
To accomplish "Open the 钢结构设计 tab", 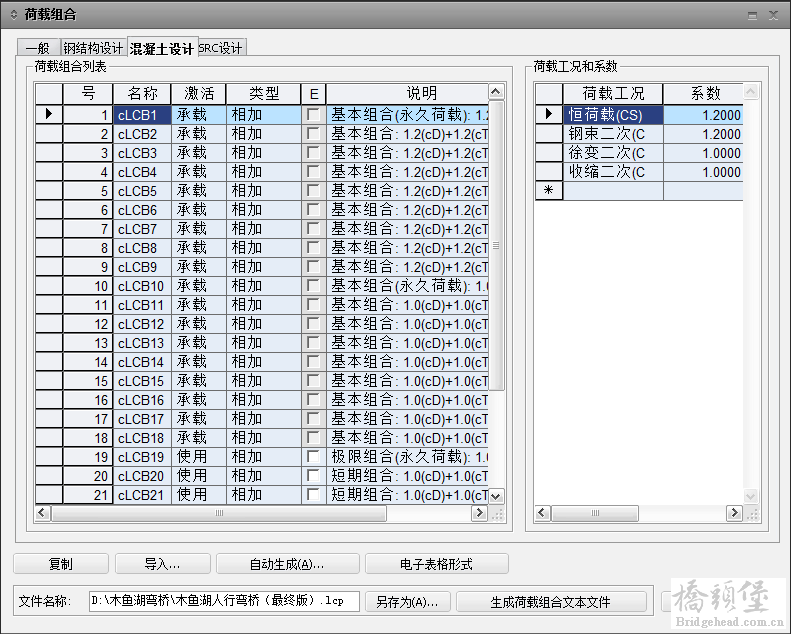I will point(93,48).
